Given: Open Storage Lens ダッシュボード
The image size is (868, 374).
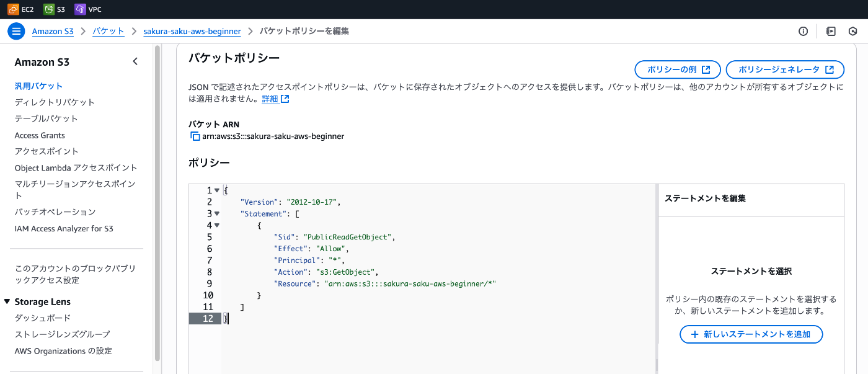Looking at the screenshot, I should pos(43,318).
